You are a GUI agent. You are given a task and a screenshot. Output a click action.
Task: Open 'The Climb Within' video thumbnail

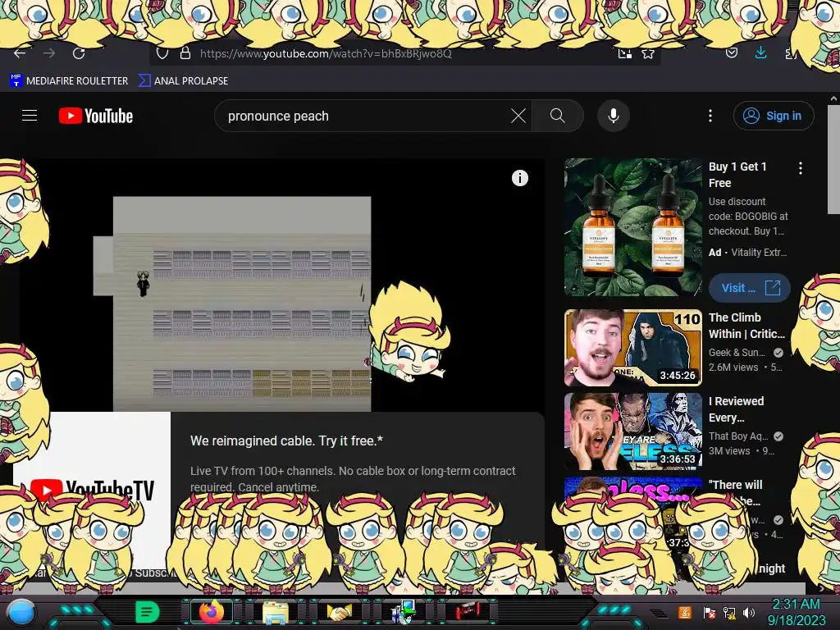coord(632,348)
